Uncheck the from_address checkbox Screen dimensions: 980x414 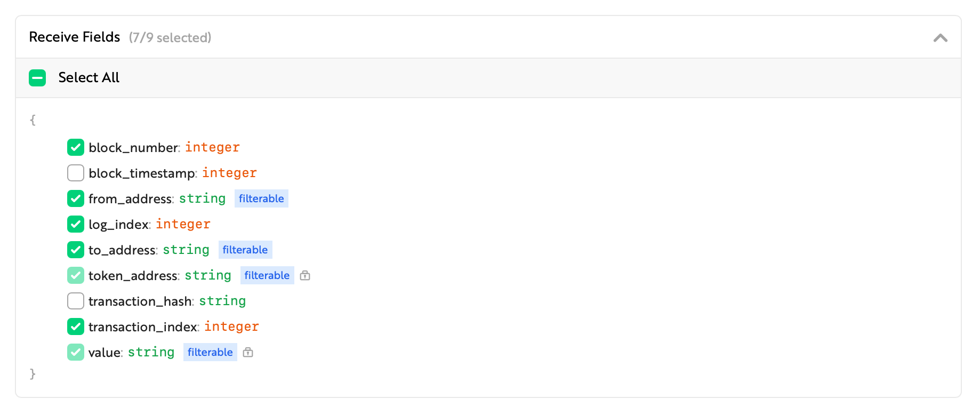pos(76,198)
